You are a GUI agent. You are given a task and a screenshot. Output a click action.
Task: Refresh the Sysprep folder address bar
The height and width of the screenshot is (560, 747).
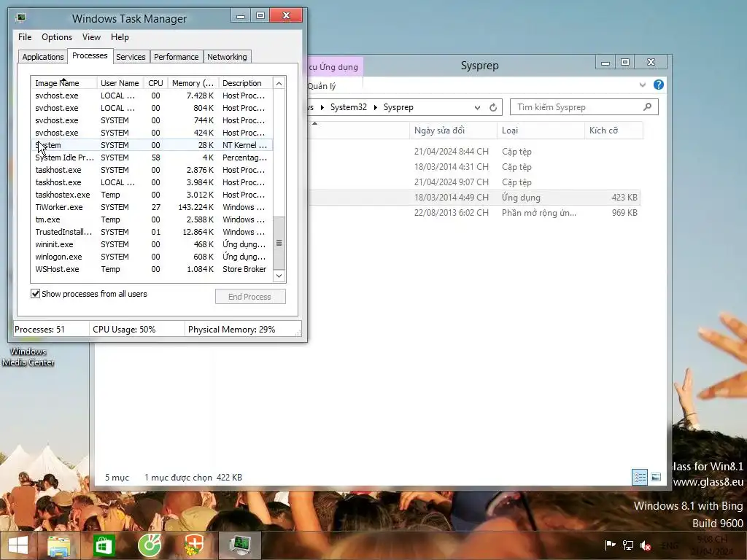point(493,108)
